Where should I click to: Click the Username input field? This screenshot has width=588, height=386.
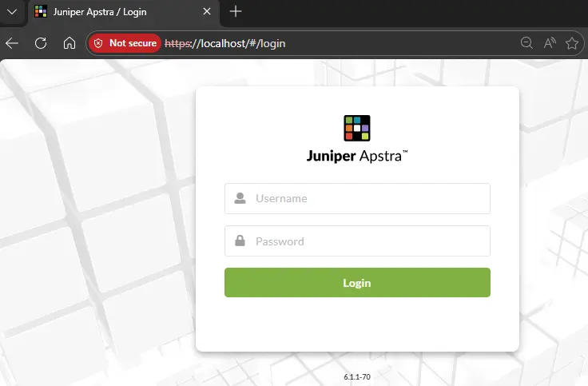point(357,198)
